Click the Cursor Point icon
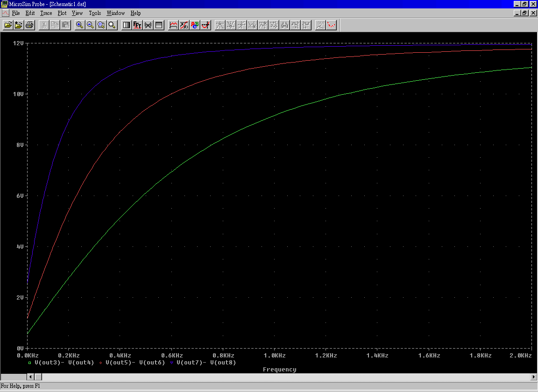This screenshot has width=538, height=392. [274, 25]
